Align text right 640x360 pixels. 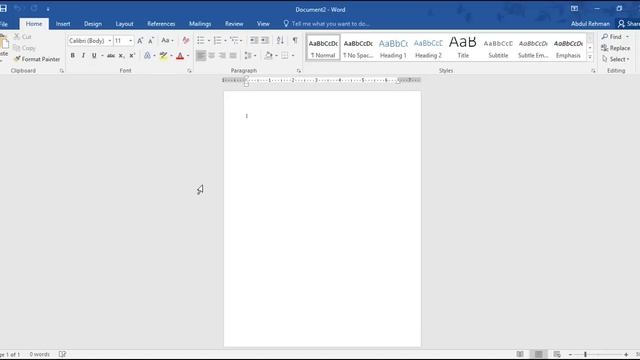222,56
